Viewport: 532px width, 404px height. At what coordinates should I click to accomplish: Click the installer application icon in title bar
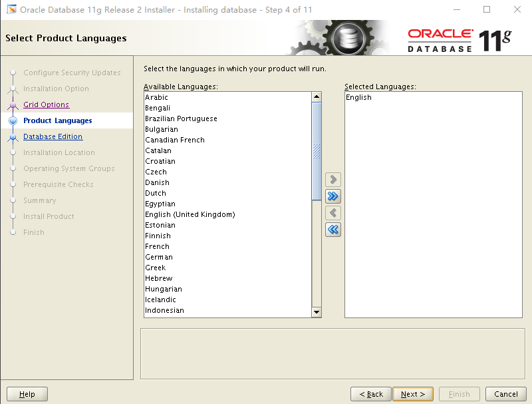coord(11,9)
